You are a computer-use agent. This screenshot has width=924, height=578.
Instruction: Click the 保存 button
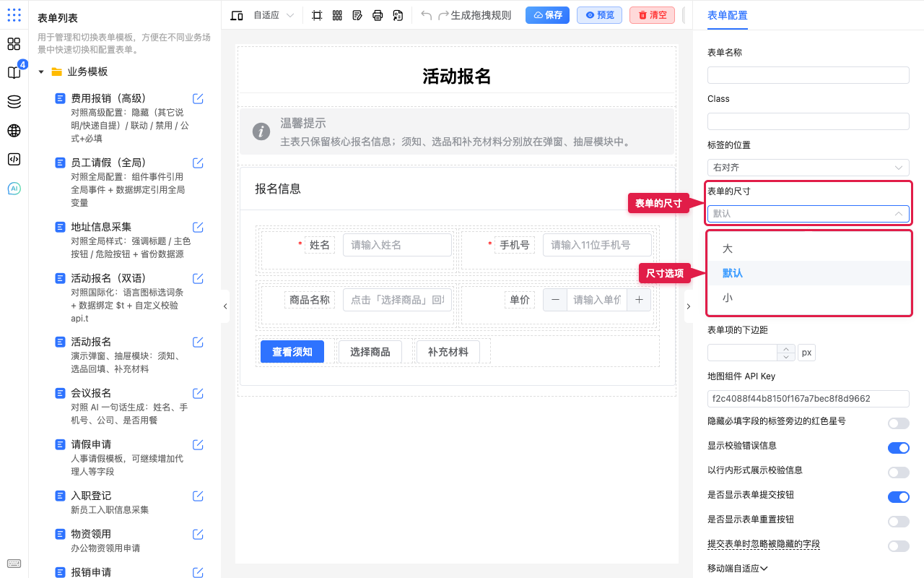tap(547, 15)
